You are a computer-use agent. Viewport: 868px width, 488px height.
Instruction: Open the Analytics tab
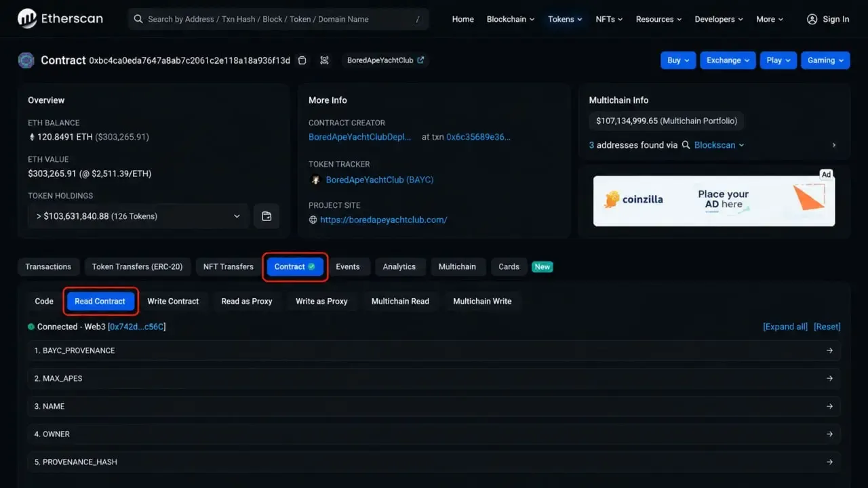(x=399, y=266)
